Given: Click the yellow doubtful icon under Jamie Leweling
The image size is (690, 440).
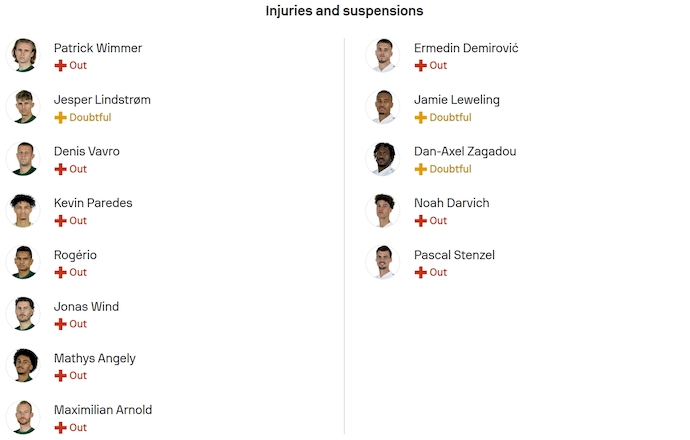Looking at the screenshot, I should [x=420, y=117].
